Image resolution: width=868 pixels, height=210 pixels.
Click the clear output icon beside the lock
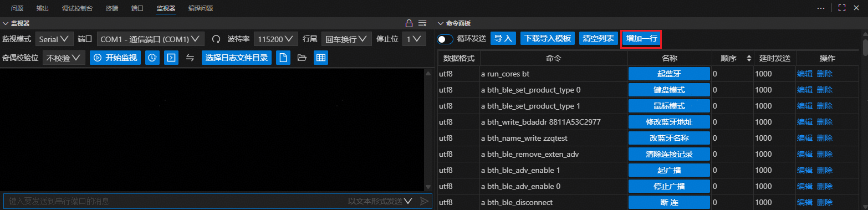(x=422, y=23)
